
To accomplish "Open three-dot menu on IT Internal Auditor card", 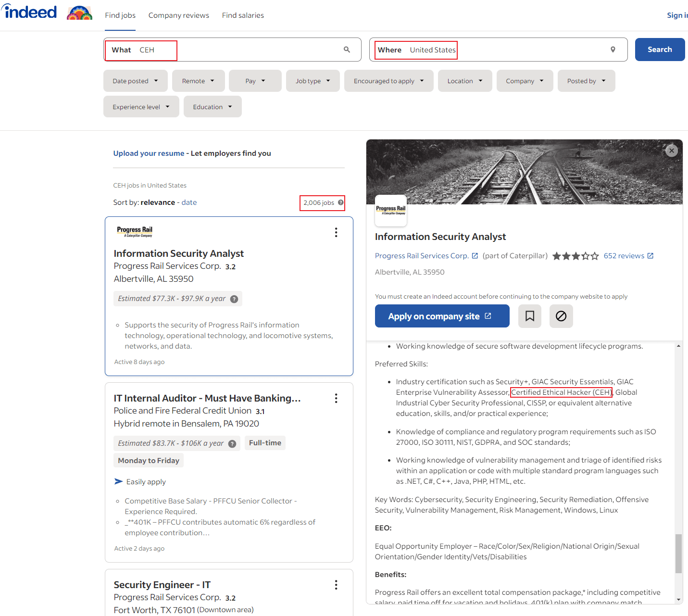I will 336,398.
